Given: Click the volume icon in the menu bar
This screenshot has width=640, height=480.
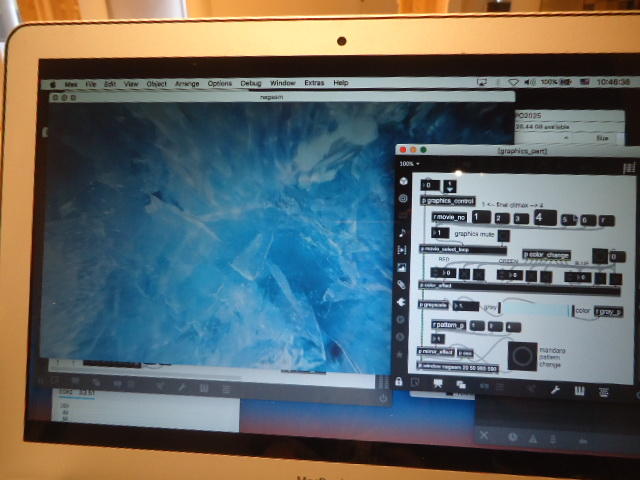Looking at the screenshot, I should click(530, 82).
